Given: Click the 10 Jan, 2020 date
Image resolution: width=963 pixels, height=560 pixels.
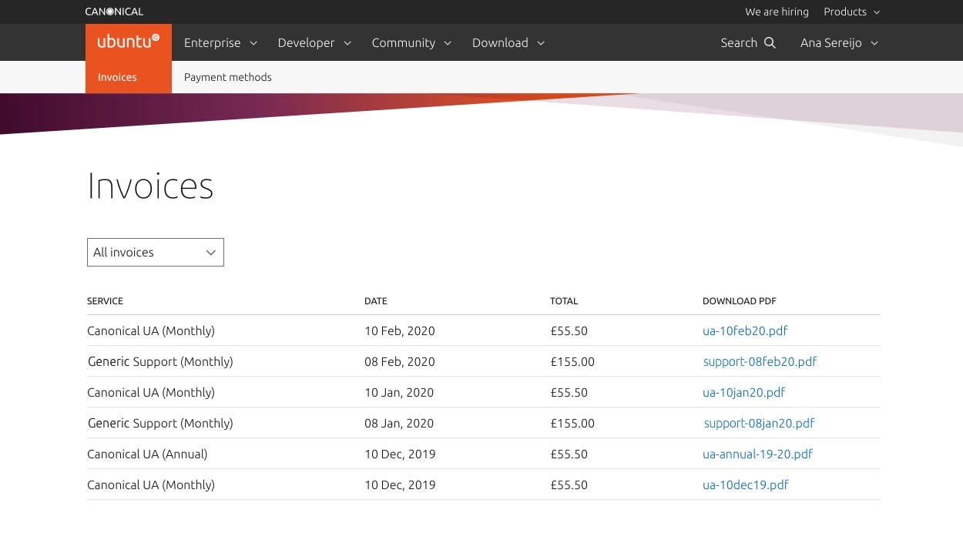Looking at the screenshot, I should tap(399, 392).
